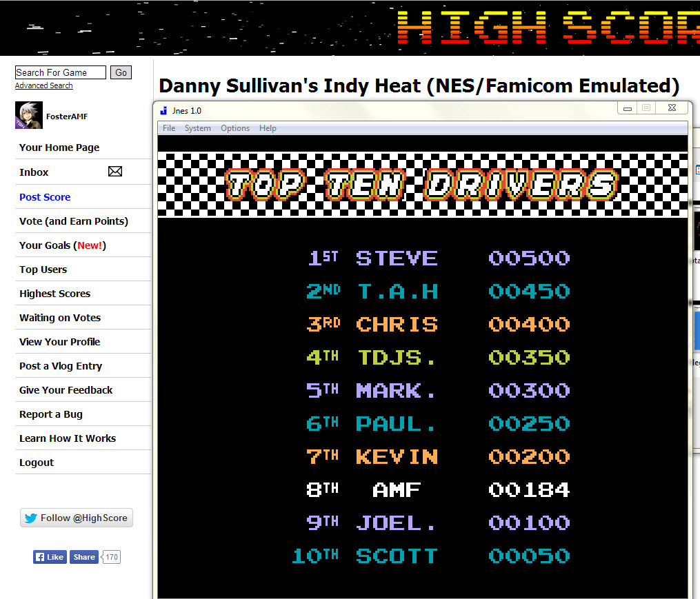700x599 pixels.
Task: Minimize the Jnes 1.0 window
Action: click(627, 108)
